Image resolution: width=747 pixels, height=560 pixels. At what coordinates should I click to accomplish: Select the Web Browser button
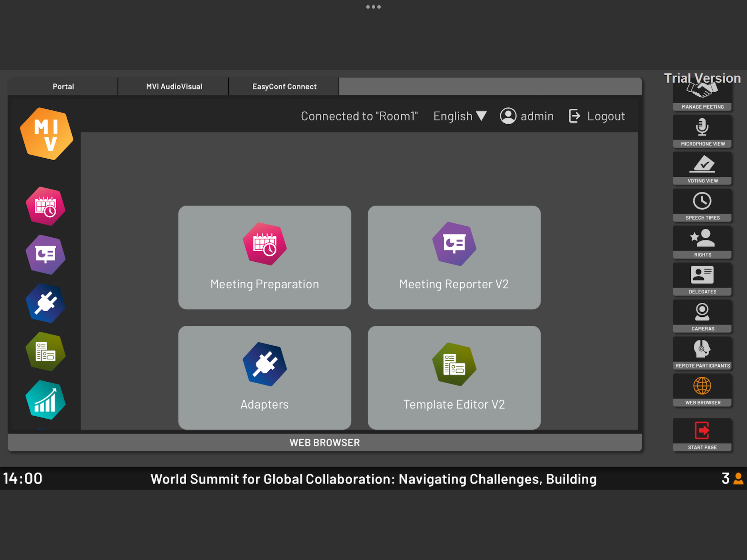click(702, 390)
